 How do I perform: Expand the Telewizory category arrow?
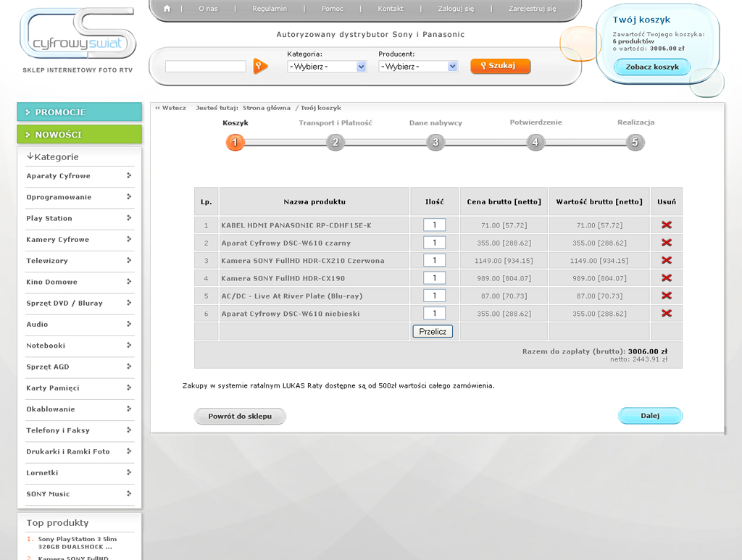pyautogui.click(x=129, y=260)
